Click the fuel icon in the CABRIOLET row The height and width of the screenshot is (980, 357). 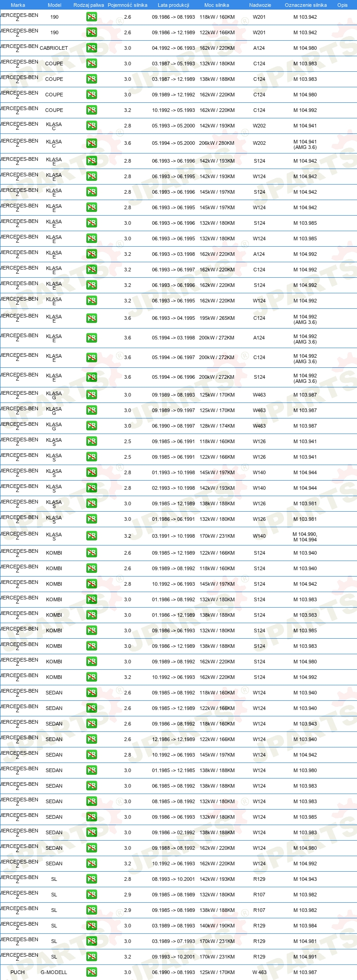tap(91, 48)
